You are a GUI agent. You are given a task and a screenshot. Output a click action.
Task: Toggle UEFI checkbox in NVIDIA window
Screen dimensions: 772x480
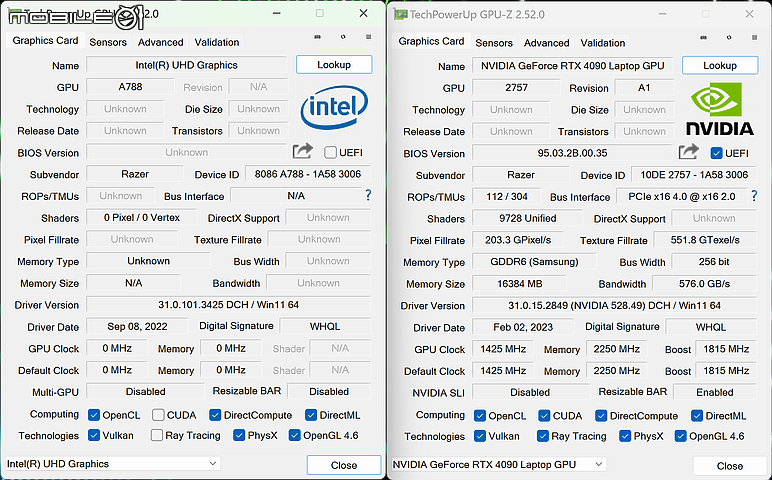716,154
